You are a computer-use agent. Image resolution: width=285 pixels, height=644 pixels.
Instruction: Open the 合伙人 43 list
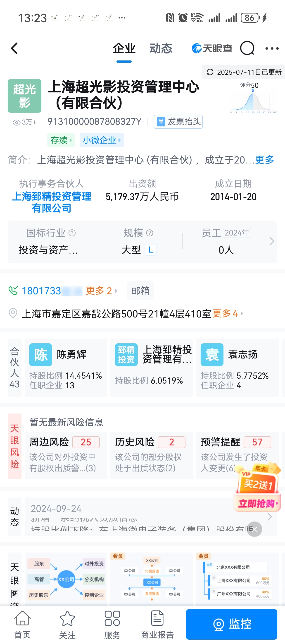click(14, 368)
